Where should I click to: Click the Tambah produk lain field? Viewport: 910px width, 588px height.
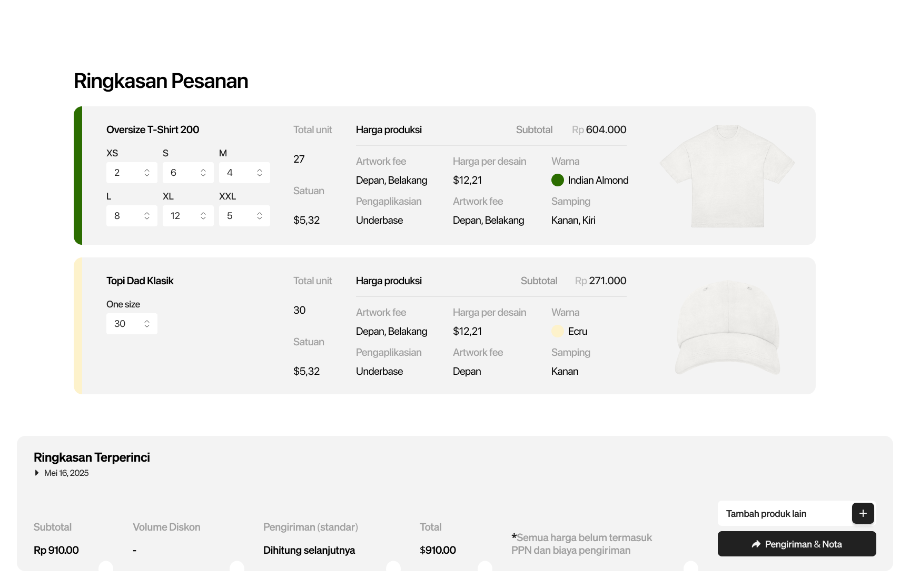click(784, 513)
